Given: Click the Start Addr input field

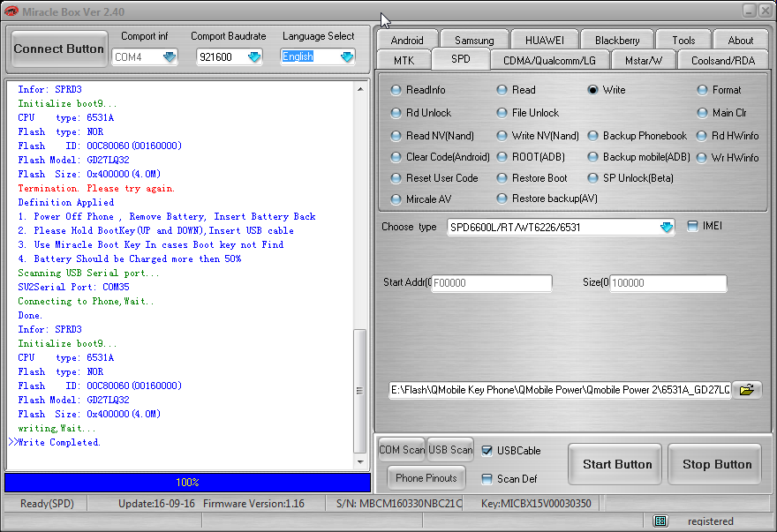Looking at the screenshot, I should pyautogui.click(x=491, y=283).
